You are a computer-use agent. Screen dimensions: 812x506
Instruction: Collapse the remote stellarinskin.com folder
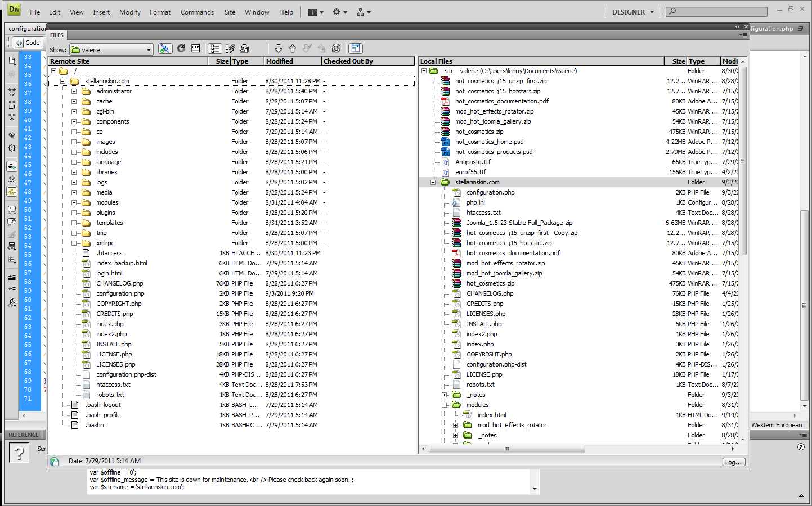62,81
